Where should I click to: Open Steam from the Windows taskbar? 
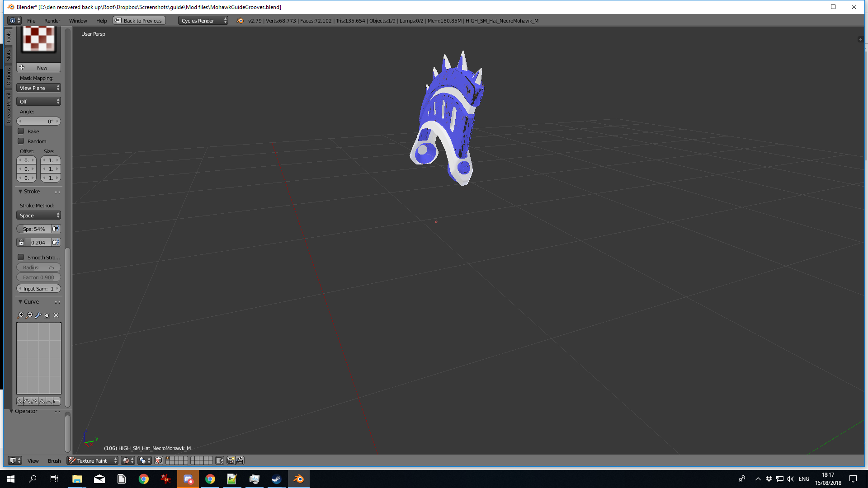(276, 479)
